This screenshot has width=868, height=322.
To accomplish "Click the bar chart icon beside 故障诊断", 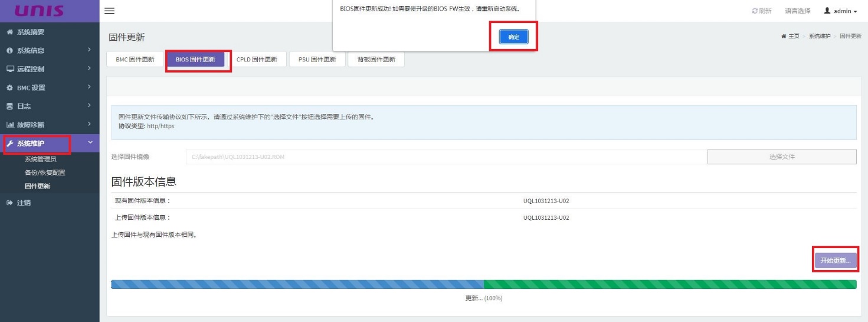I will [x=9, y=125].
